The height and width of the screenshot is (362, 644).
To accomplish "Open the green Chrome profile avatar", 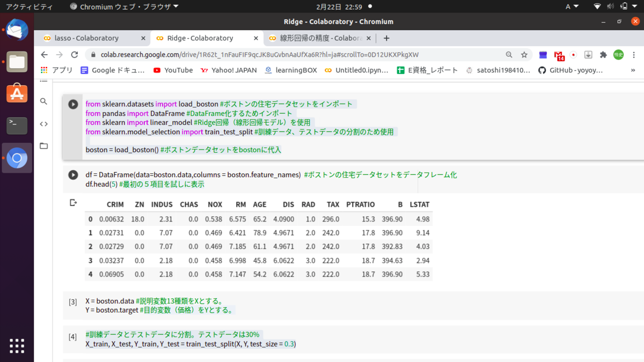I will point(618,55).
